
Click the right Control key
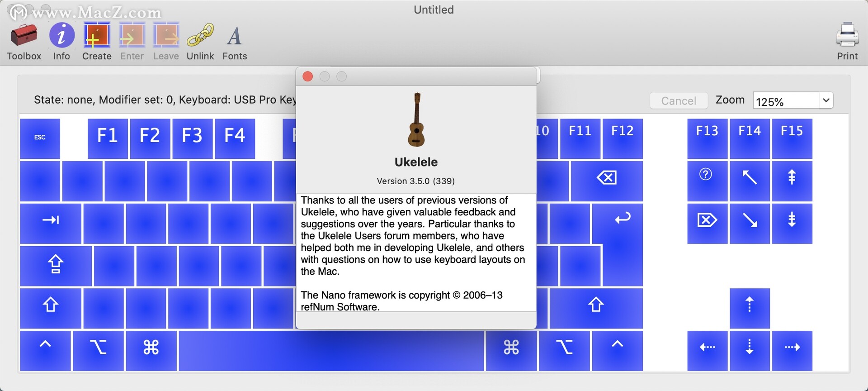point(618,351)
